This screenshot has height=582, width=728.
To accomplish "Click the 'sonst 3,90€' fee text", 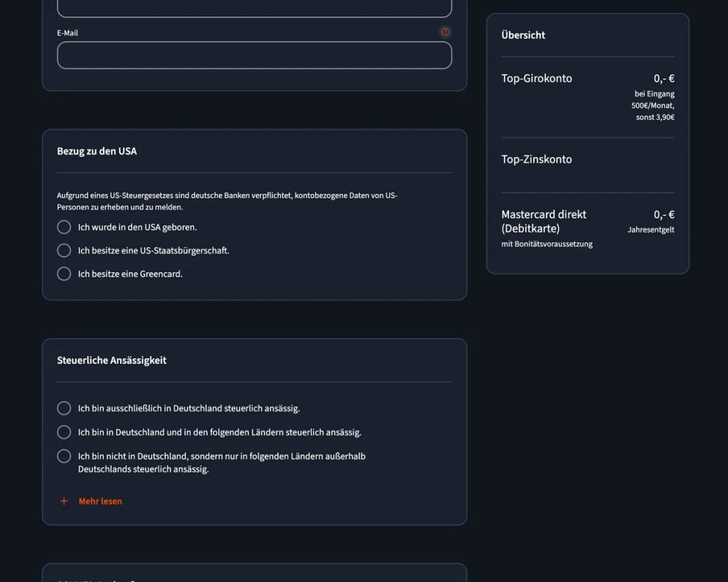I will coord(655,117).
